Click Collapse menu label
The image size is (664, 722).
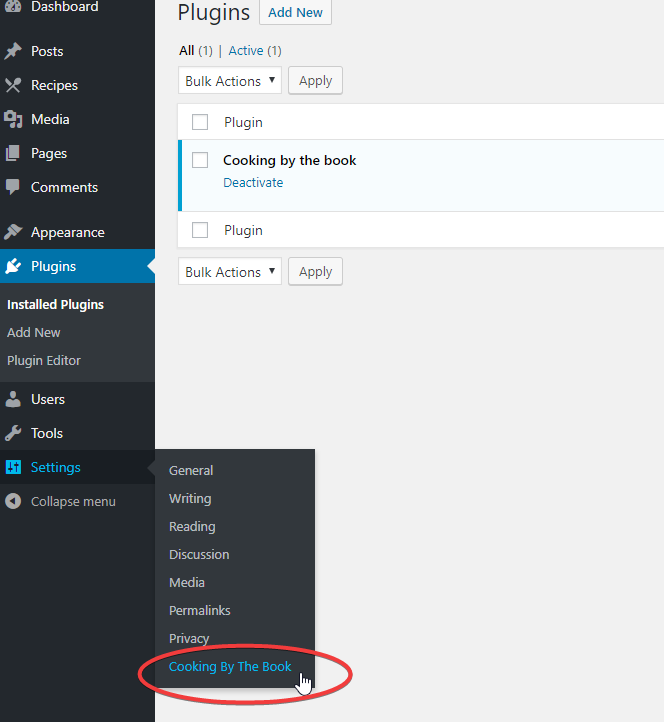[x=73, y=501]
